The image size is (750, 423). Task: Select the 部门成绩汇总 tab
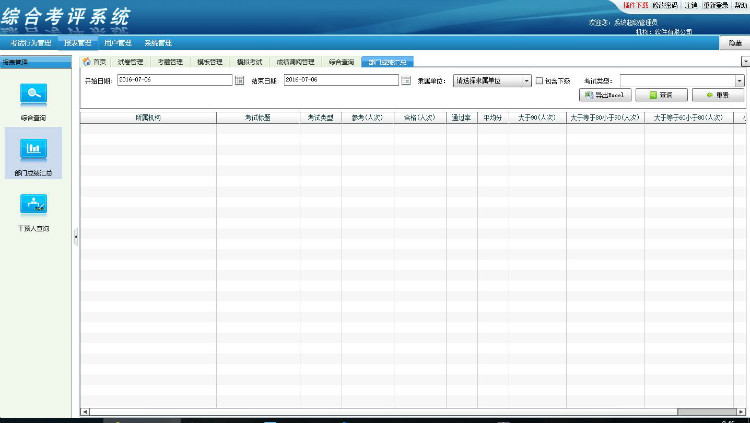(x=387, y=62)
